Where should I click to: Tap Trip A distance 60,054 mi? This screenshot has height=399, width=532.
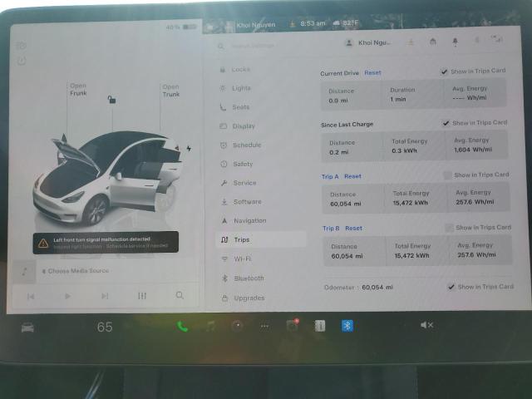346,204
